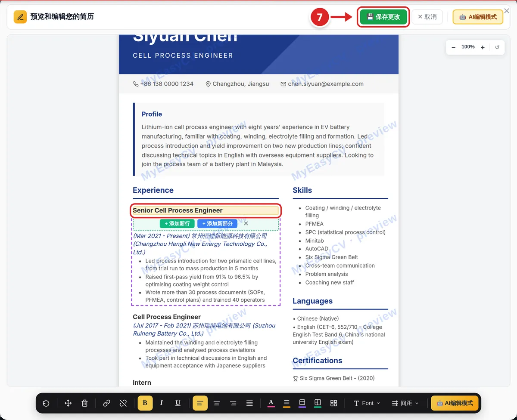Zoom in with the plus button
Image resolution: width=517 pixels, height=420 pixels.
click(x=483, y=47)
